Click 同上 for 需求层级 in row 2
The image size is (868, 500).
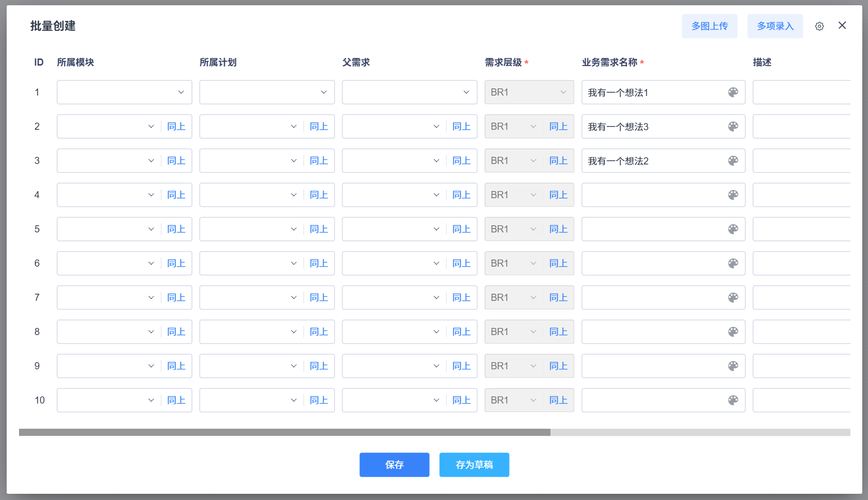pyautogui.click(x=559, y=126)
